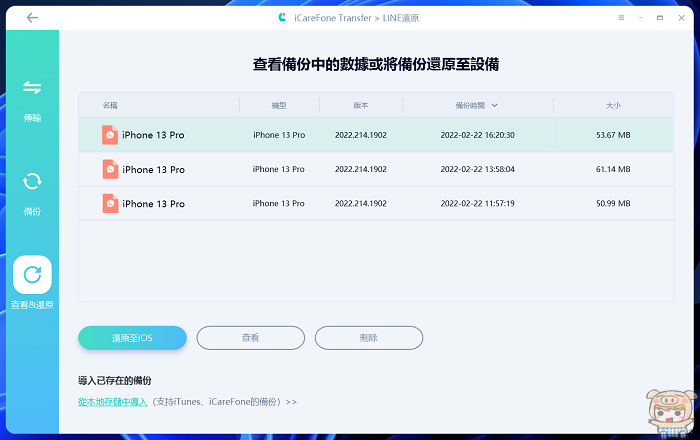Click model cell in the 61.14 MB row
Image resolution: width=700 pixels, height=440 pixels.
click(x=279, y=169)
